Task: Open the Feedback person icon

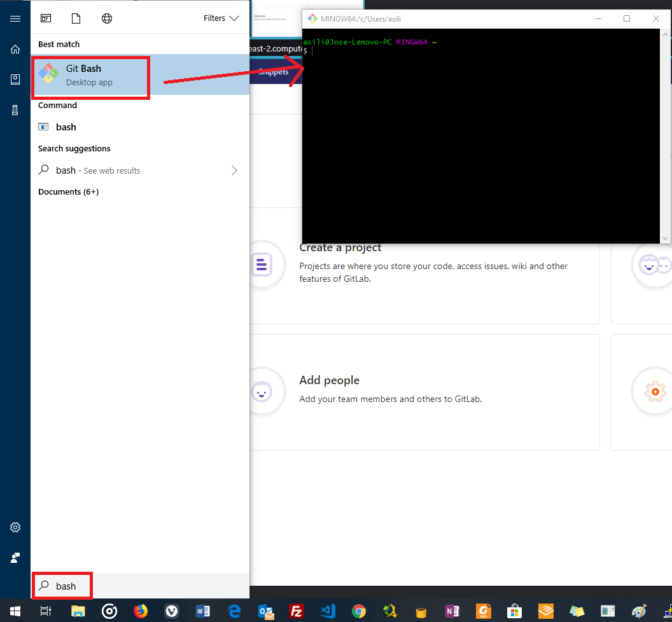Action: tap(15, 558)
